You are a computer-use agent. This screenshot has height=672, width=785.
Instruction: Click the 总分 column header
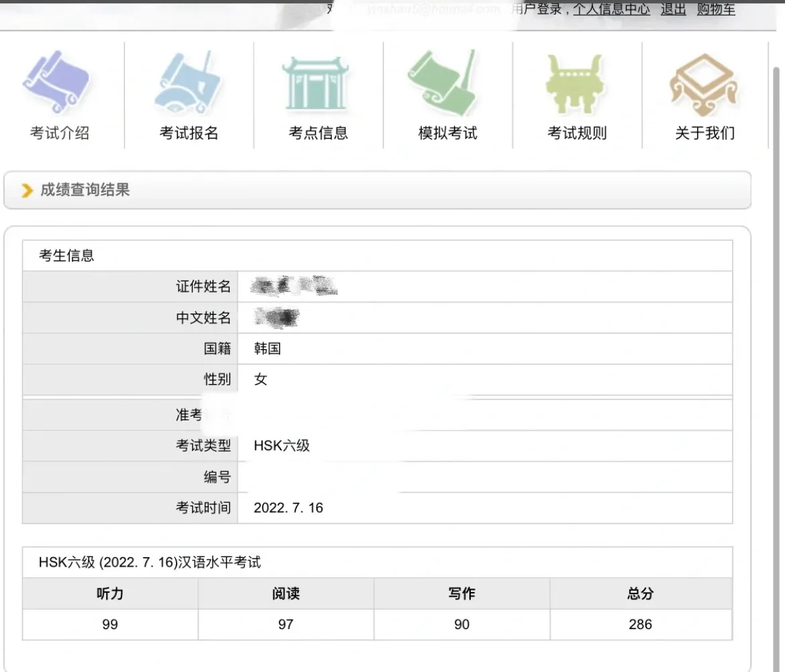click(641, 593)
